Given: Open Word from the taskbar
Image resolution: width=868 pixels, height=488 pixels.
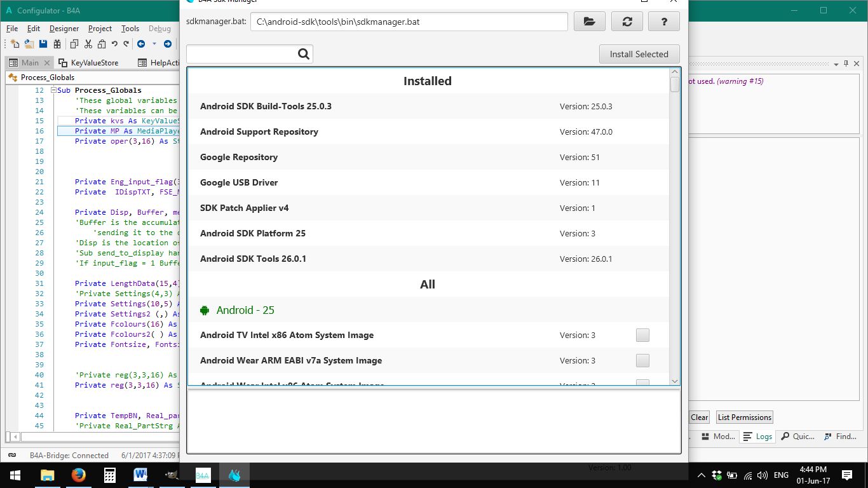Looking at the screenshot, I should coord(140,475).
